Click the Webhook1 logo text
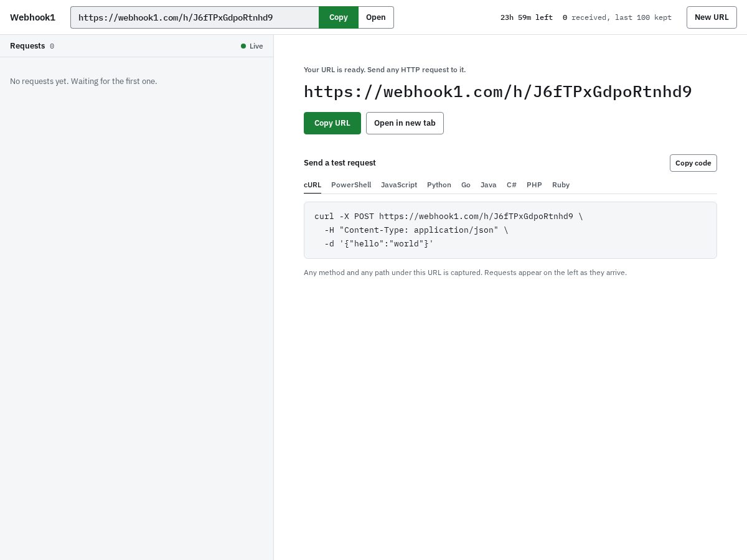The image size is (747, 560). (32, 17)
